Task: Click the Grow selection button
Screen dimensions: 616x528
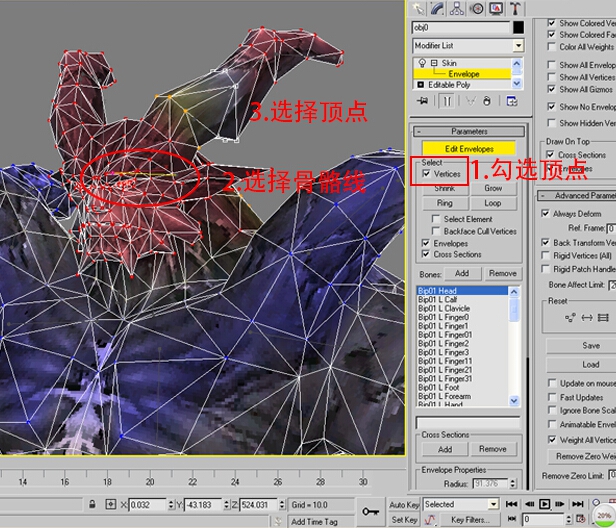Action: [x=493, y=188]
